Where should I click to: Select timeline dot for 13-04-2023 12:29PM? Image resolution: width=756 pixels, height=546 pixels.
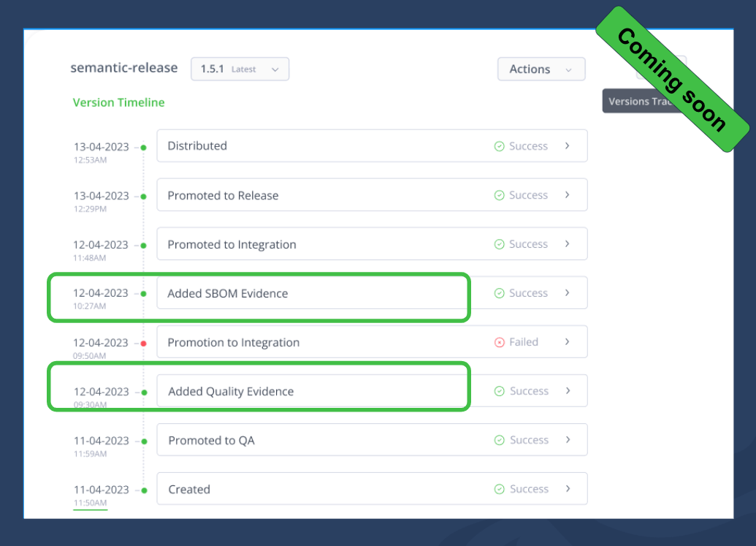(x=143, y=197)
